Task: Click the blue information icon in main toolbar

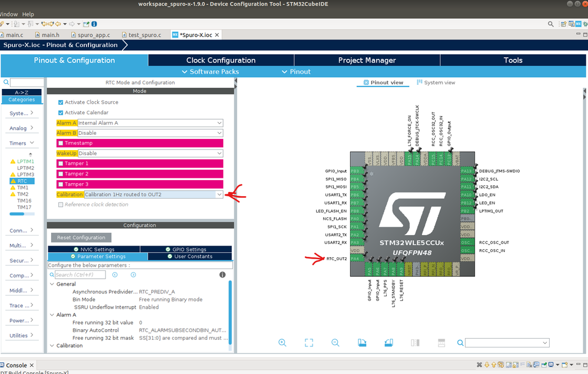Action: tap(94, 24)
